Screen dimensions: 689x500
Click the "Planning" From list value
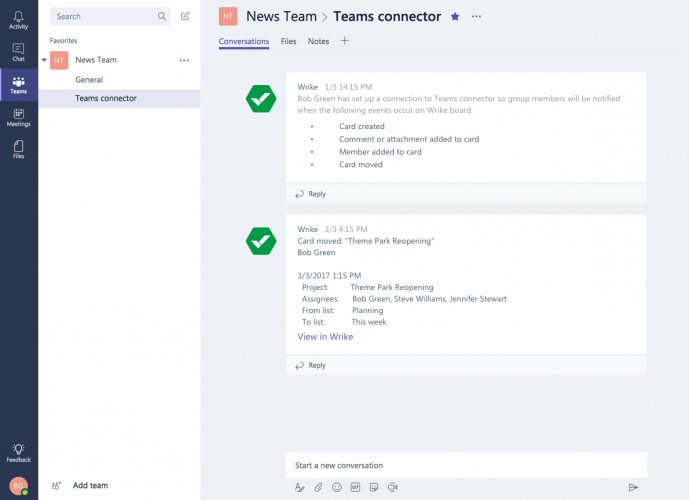[x=367, y=311]
